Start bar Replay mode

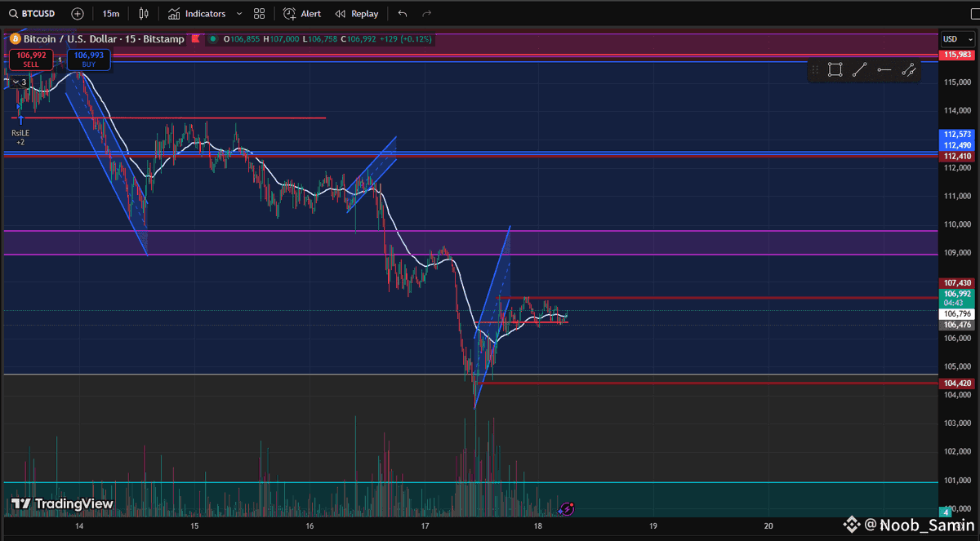pyautogui.click(x=357, y=14)
